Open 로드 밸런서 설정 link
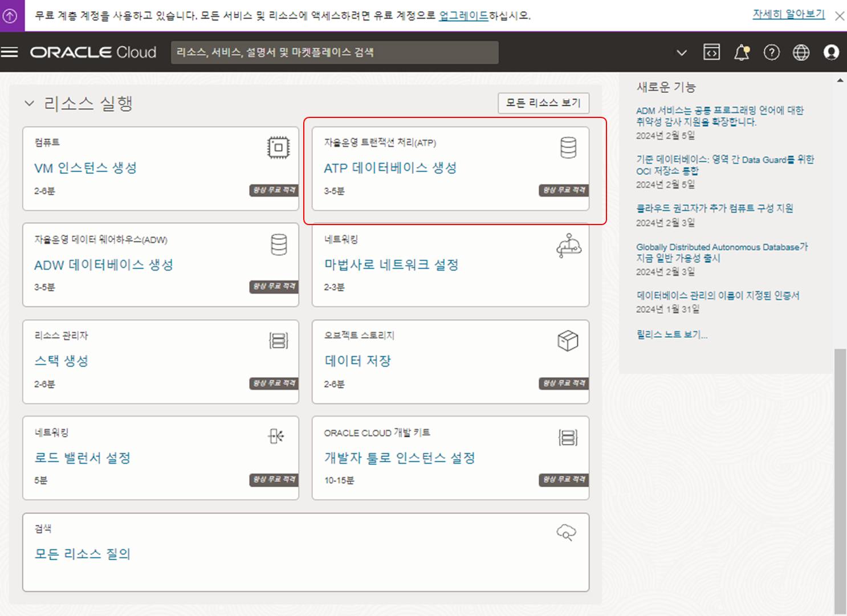This screenshot has width=847, height=616. coord(83,458)
